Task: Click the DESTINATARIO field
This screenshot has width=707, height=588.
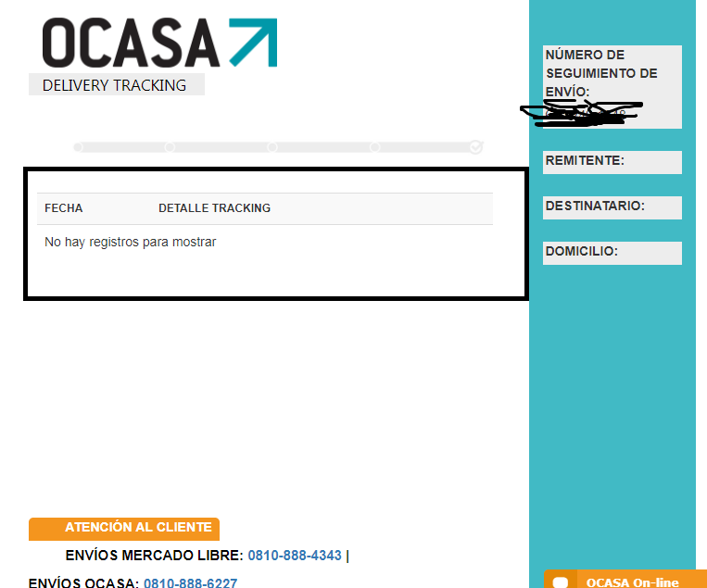Action: [x=612, y=207]
